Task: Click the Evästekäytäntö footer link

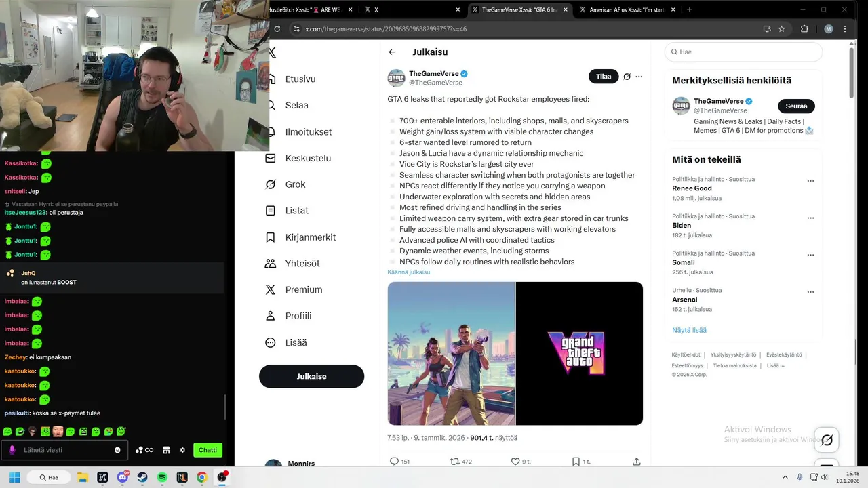Action: click(784, 355)
